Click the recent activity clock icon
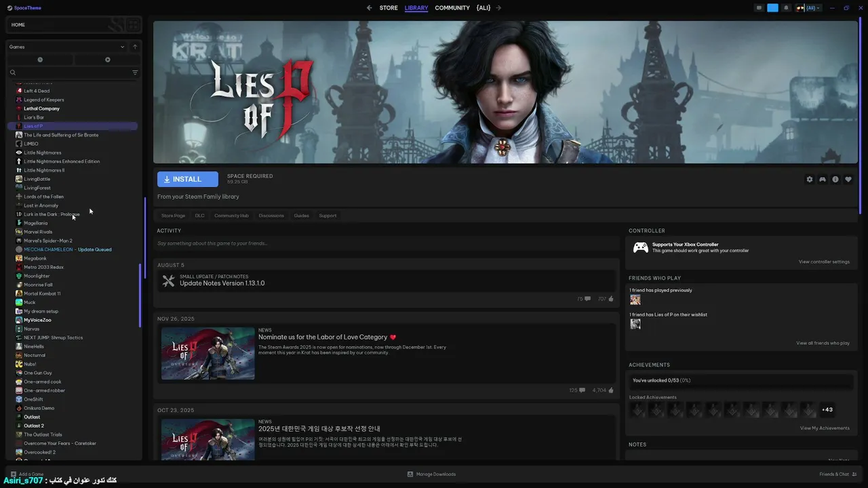This screenshot has width=868, height=488. coord(40,60)
